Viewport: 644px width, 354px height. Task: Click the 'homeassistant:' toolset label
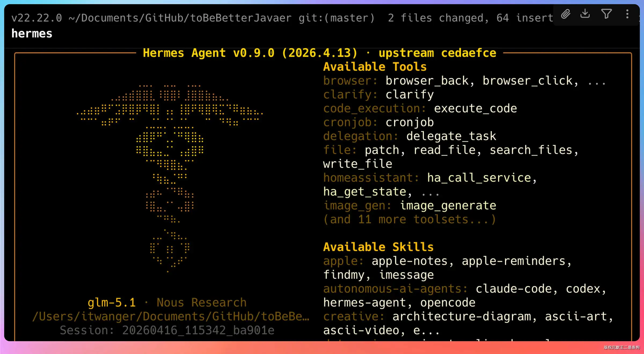[x=371, y=178]
